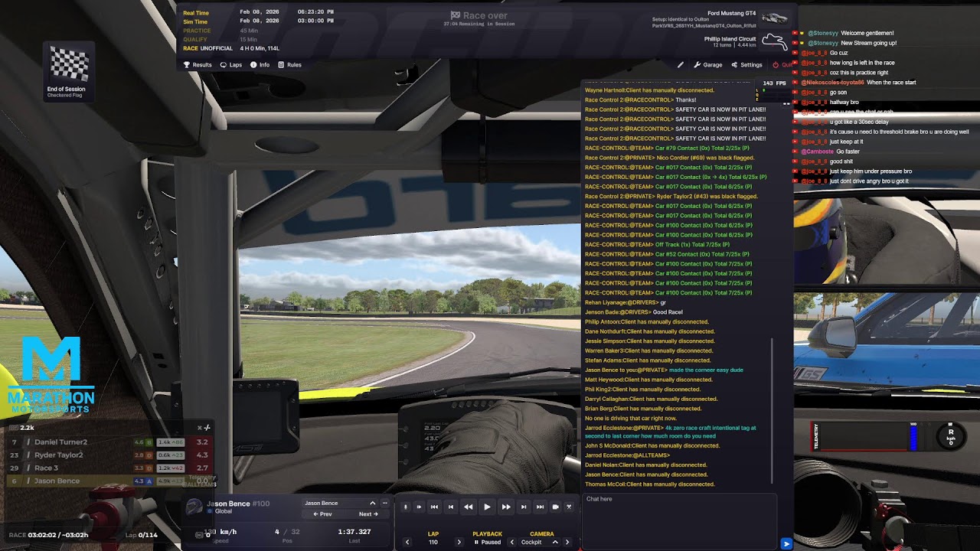
Task: Click 'made the corner easy dude' message
Action: pyautogui.click(x=706, y=370)
